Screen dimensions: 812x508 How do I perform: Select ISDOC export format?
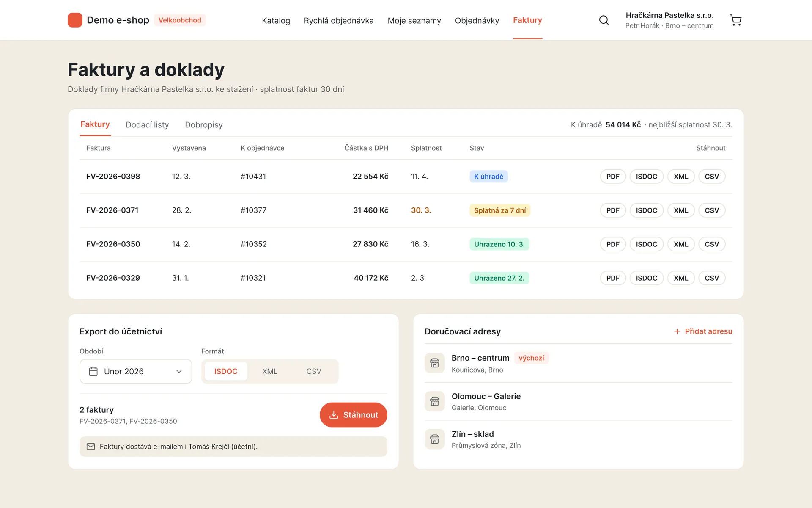(x=226, y=371)
